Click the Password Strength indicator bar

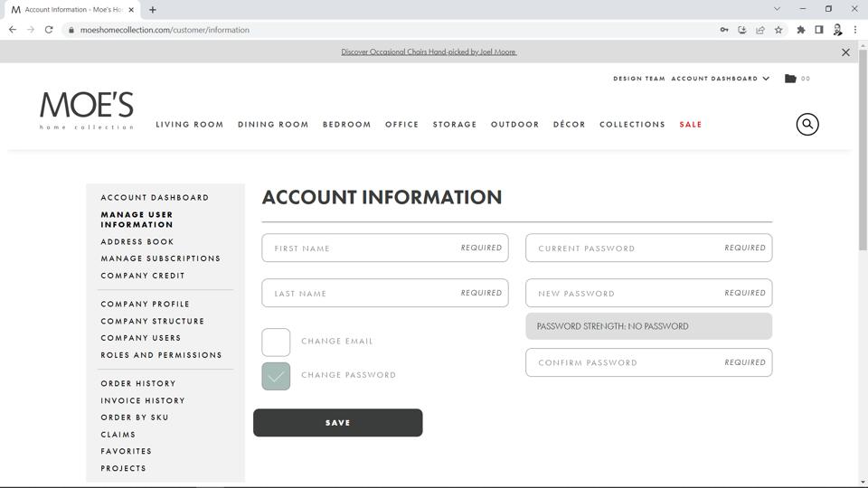coord(649,326)
